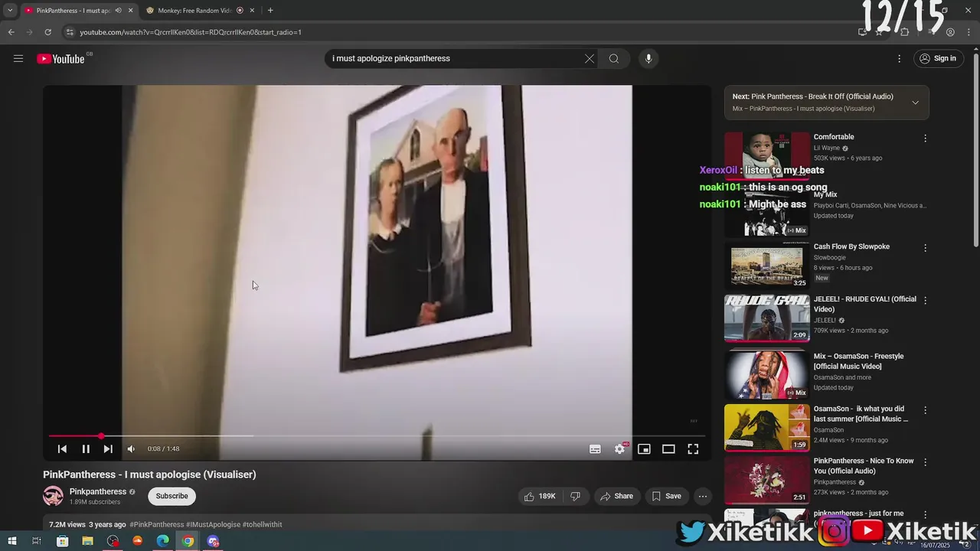Open the Pinkpantheress channel name link

tap(98, 491)
